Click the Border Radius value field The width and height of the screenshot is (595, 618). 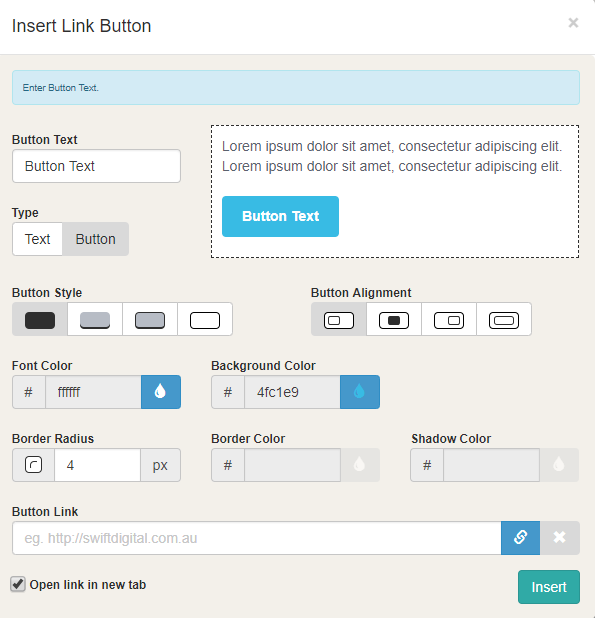pyautogui.click(x=97, y=465)
